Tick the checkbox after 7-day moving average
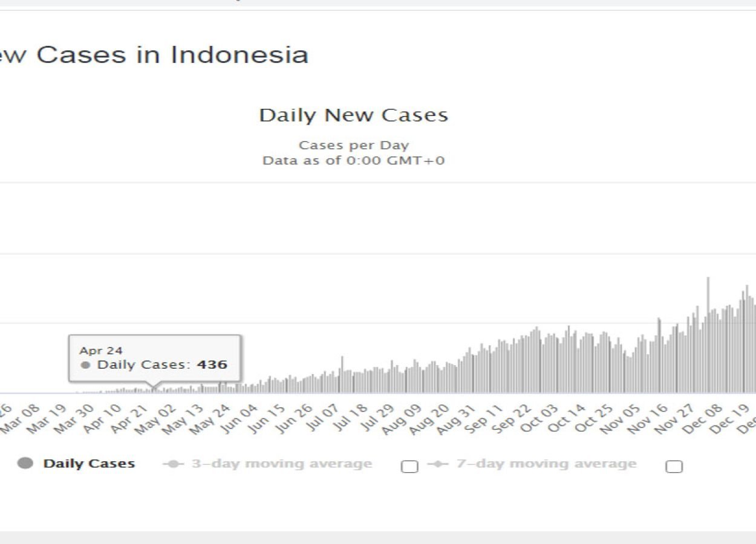 674,466
